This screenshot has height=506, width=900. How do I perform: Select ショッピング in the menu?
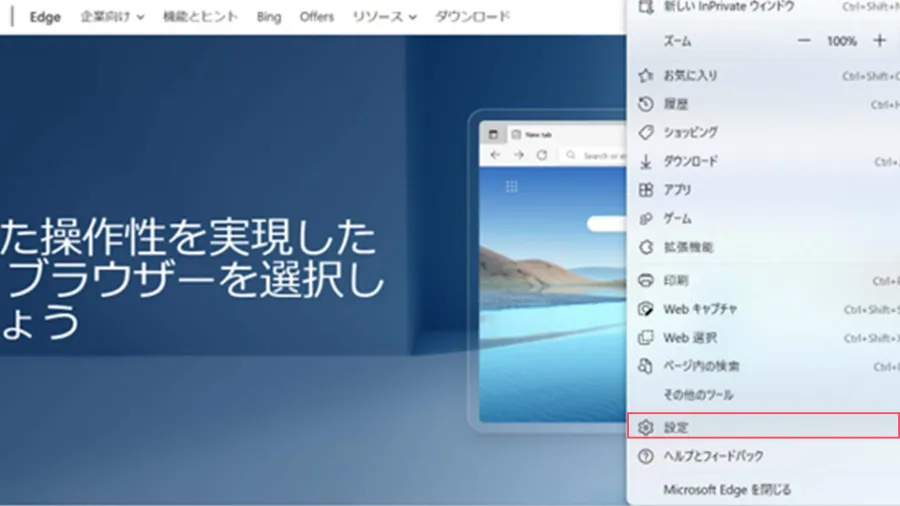(763, 133)
